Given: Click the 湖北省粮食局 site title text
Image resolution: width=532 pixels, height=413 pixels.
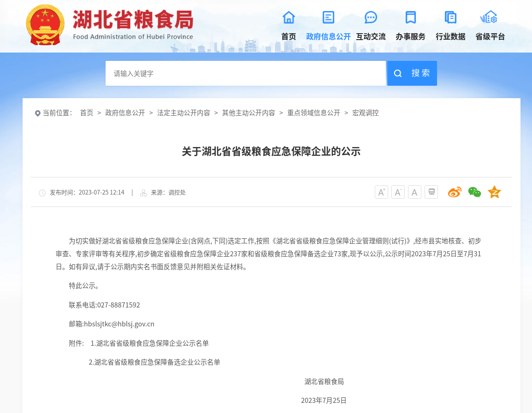Looking at the screenshot, I should 133,20.
